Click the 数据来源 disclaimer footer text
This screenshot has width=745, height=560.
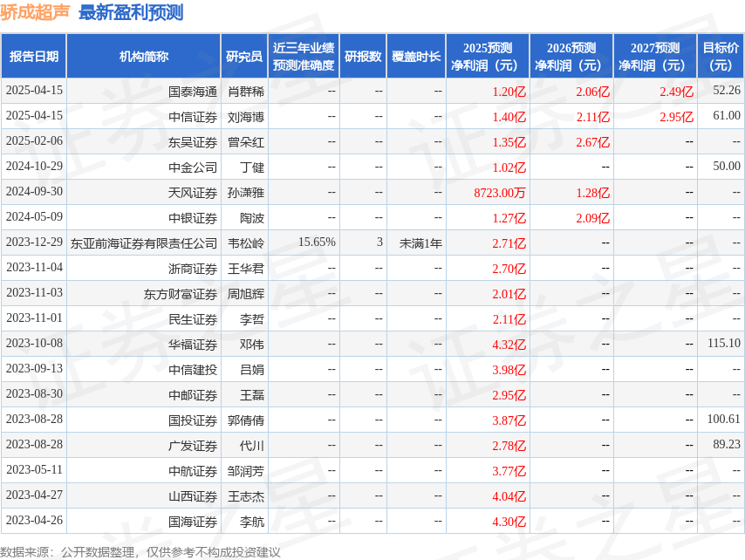coord(140,552)
